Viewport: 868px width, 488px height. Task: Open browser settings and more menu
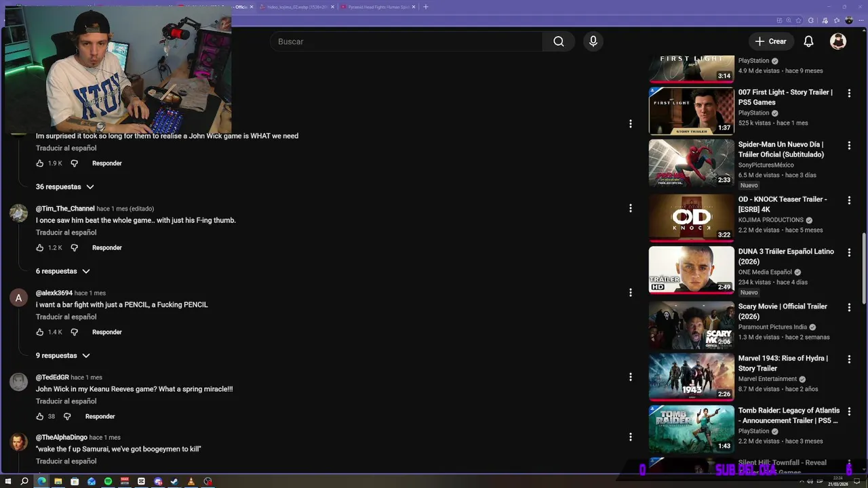pyautogui.click(x=860, y=20)
